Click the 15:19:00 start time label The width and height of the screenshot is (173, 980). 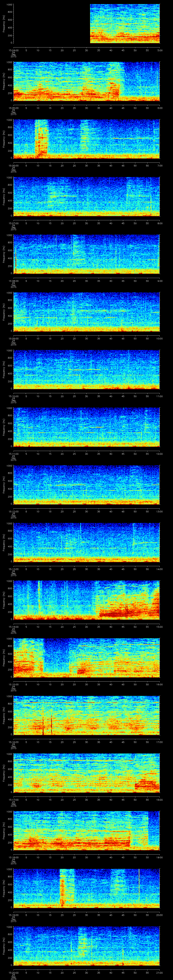(13, 915)
